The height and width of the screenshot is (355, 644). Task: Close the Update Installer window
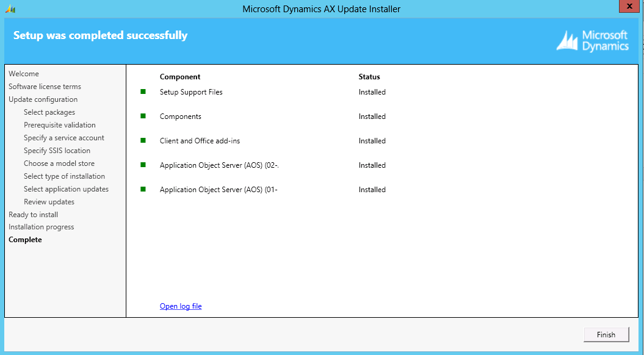point(629,6)
